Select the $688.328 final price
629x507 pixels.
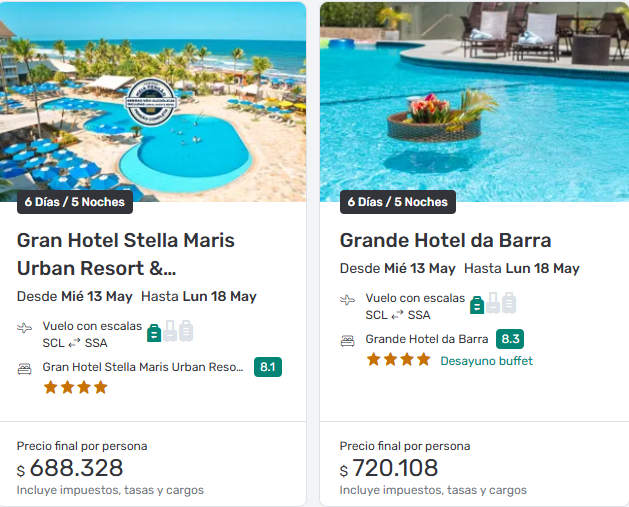click(x=76, y=468)
